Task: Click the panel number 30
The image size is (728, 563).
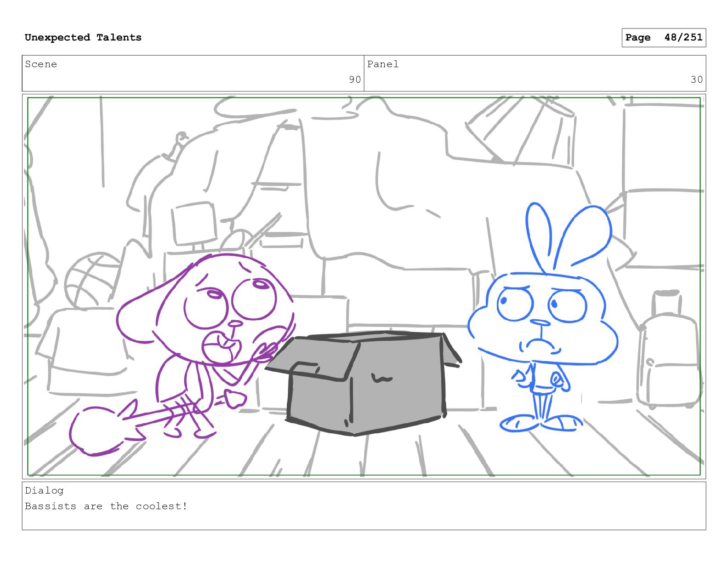Action: click(x=697, y=80)
